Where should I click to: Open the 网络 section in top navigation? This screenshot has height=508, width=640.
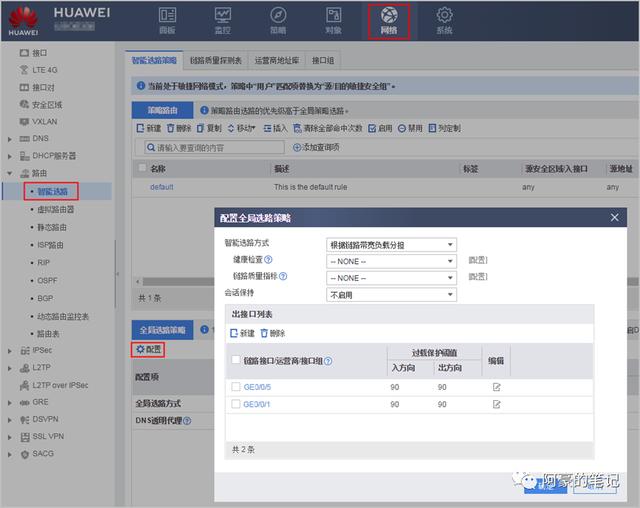[388, 20]
